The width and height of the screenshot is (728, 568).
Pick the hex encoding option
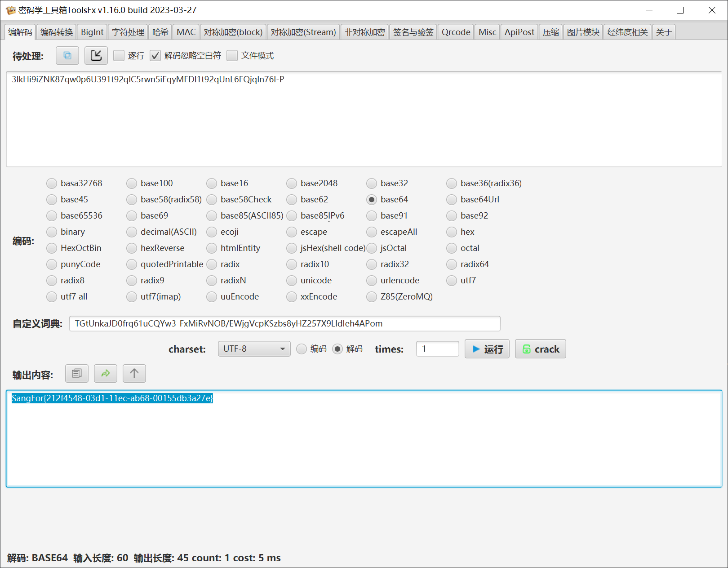(452, 232)
